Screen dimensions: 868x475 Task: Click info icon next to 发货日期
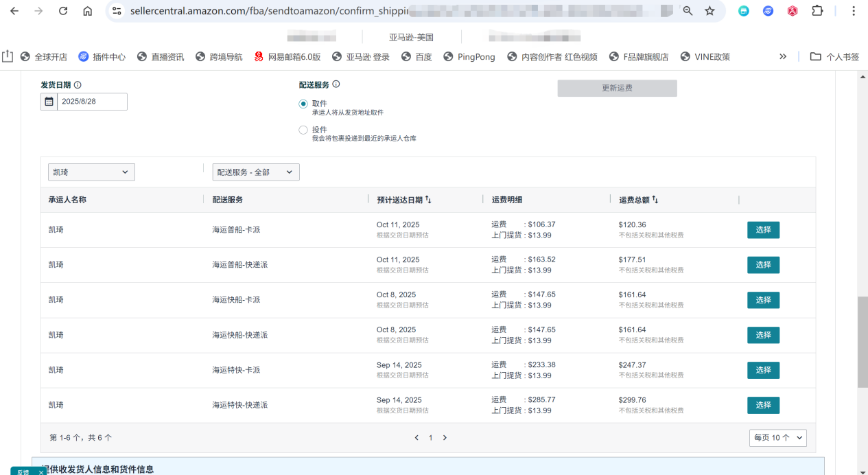tap(78, 85)
